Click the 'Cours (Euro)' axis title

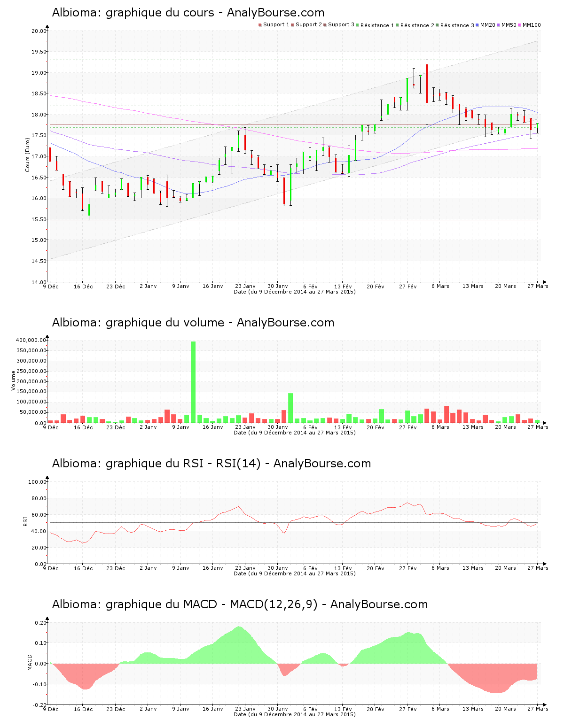(x=28, y=155)
